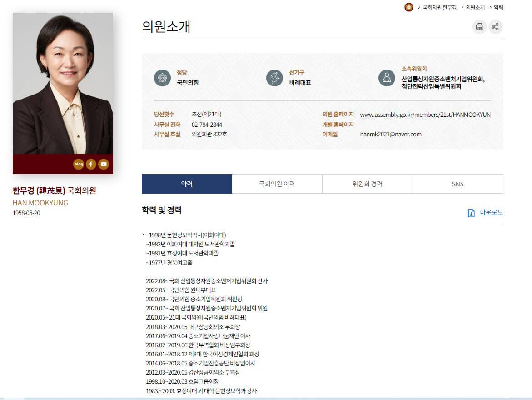Open the share icon next to print
This screenshot has width=532, height=400.
pos(496,27)
